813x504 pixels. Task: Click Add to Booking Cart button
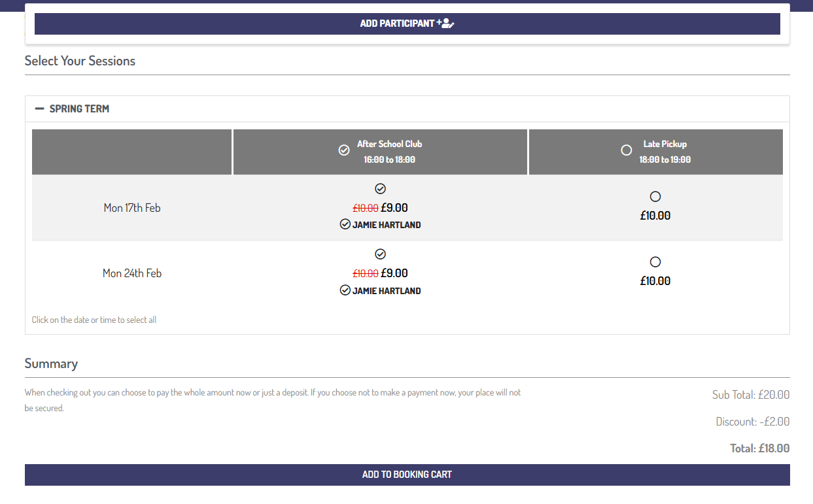(x=407, y=475)
